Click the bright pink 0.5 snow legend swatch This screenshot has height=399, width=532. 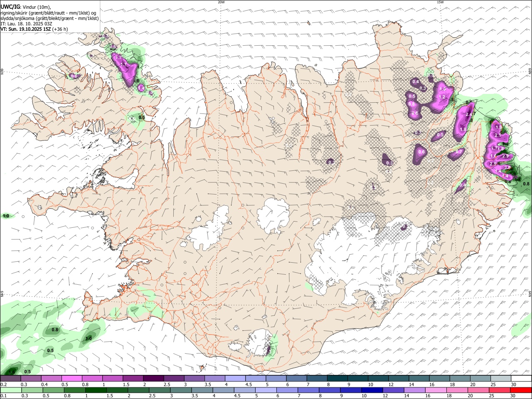71,379
